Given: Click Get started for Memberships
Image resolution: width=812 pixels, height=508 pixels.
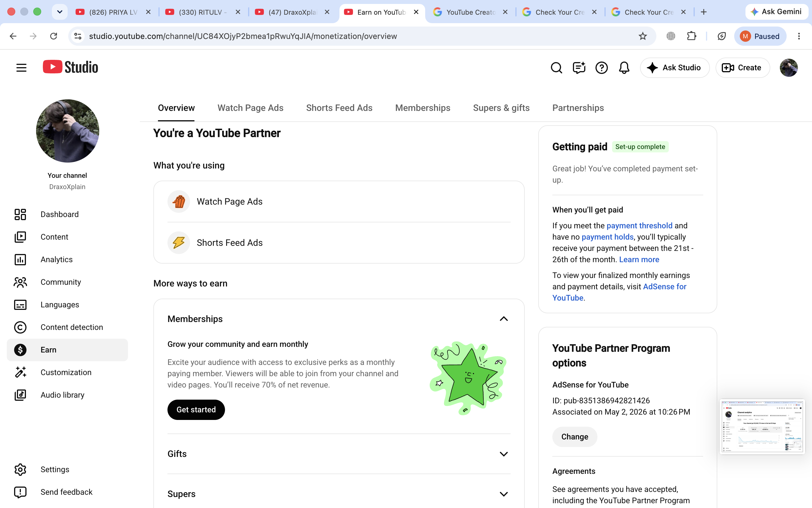Looking at the screenshot, I should point(196,410).
